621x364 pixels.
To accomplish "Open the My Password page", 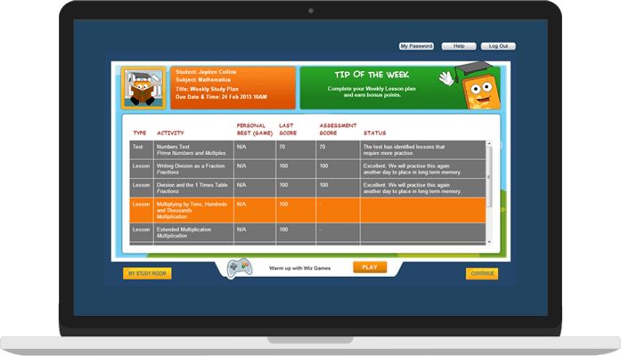I will (x=416, y=46).
